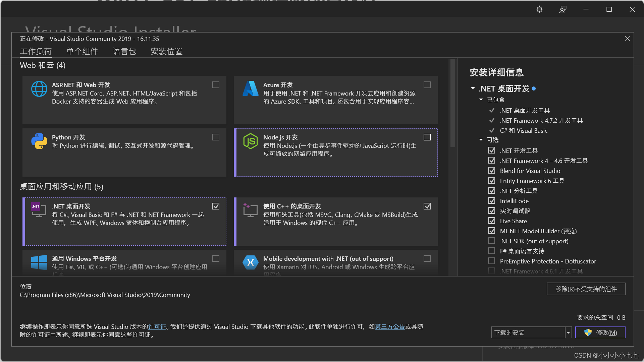Image resolution: width=644 pixels, height=362 pixels.
Task: Enable the ASP.NET and Web workload checkbox
Action: (216, 85)
